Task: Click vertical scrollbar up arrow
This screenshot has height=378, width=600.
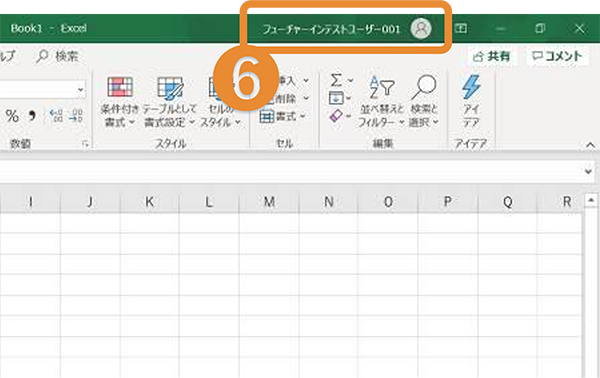Action: (591, 200)
